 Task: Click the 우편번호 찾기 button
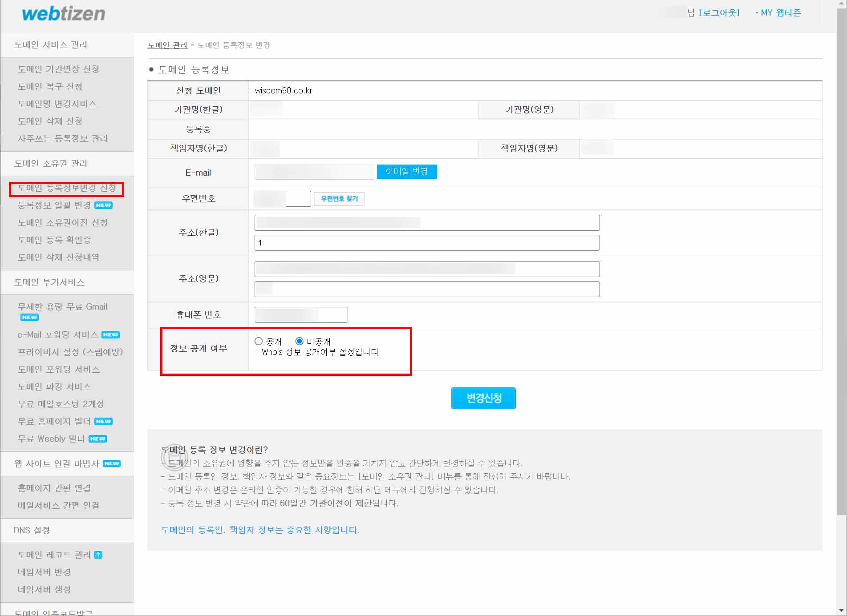click(x=339, y=199)
